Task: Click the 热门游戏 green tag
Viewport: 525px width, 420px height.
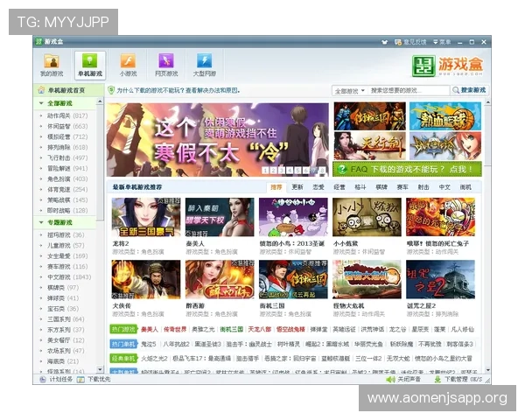Action: (x=124, y=330)
